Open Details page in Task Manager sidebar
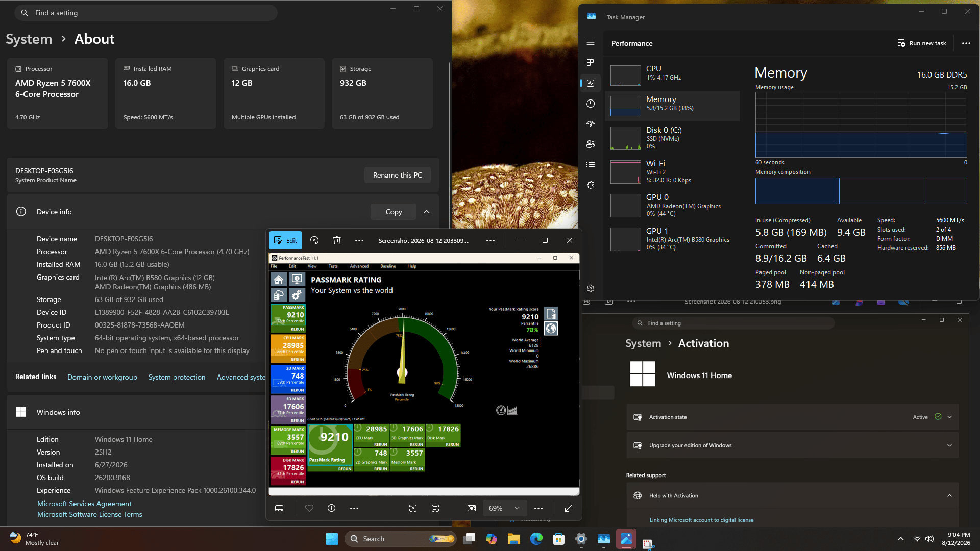Image resolution: width=980 pixels, height=551 pixels. pyautogui.click(x=591, y=164)
